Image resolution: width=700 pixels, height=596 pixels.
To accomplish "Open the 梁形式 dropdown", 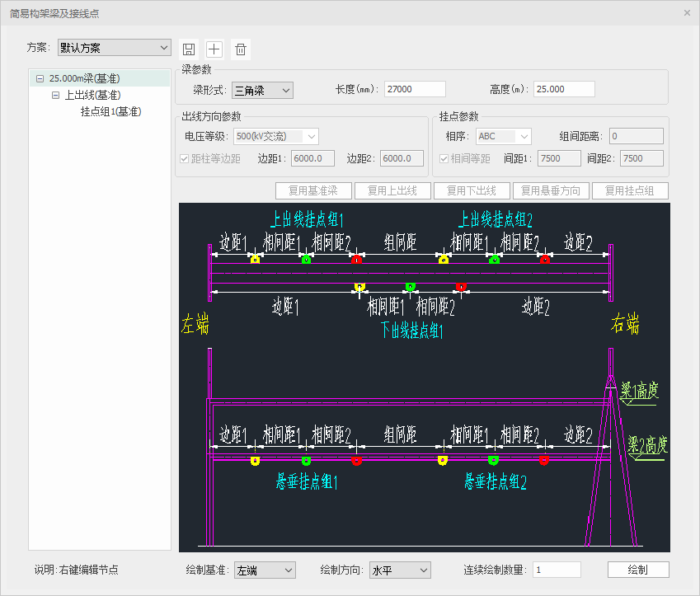I will 262,90.
